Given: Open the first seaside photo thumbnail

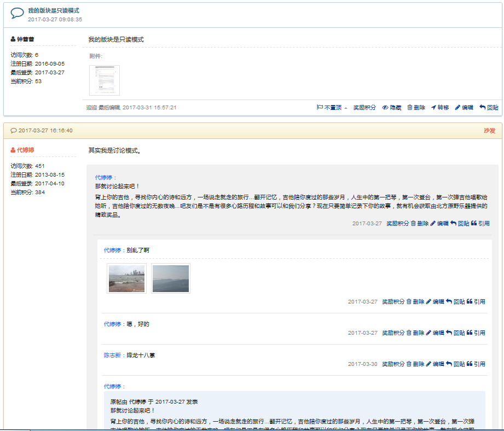Looking at the screenshot, I should (126, 278).
